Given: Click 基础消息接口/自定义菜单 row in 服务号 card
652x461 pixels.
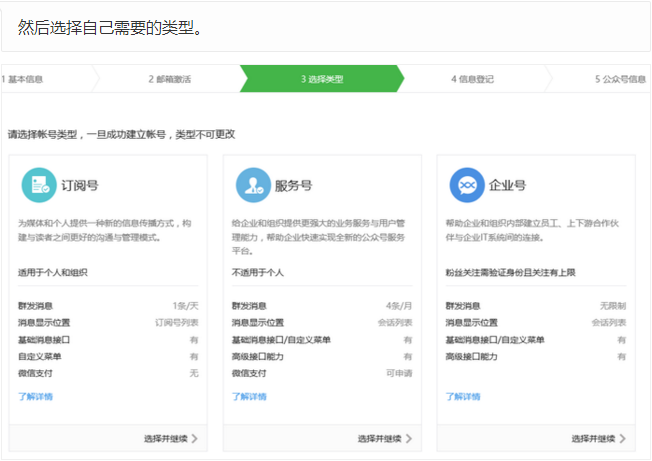Looking at the screenshot, I should (322, 340).
